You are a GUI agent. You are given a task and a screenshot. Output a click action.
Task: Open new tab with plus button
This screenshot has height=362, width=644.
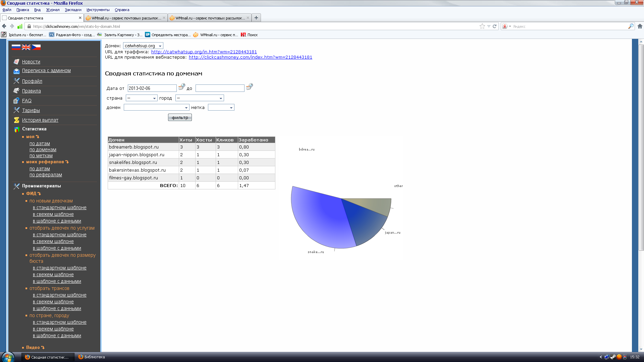[256, 18]
